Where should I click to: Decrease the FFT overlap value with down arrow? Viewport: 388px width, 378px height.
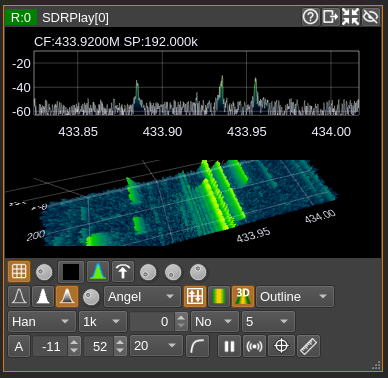tap(181, 326)
